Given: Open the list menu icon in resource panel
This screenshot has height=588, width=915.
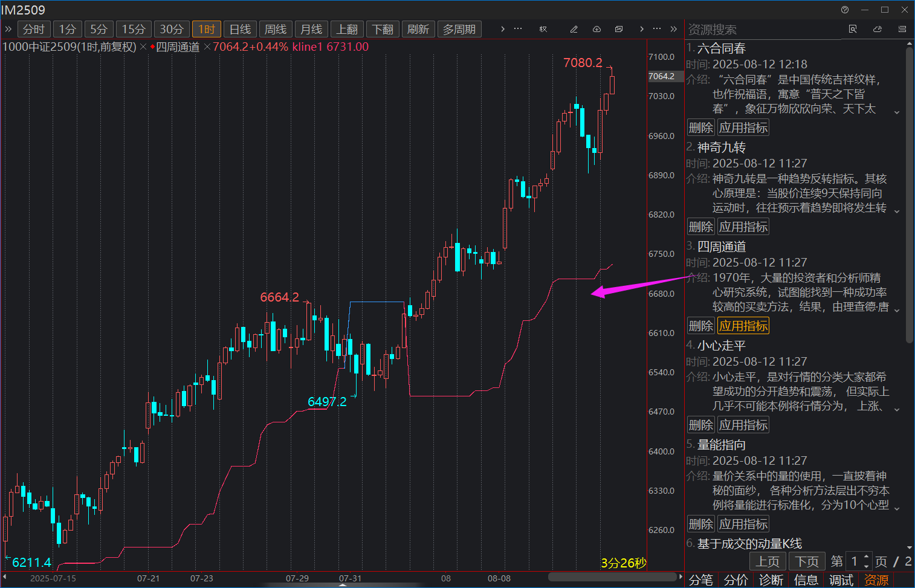Looking at the screenshot, I should point(902,29).
